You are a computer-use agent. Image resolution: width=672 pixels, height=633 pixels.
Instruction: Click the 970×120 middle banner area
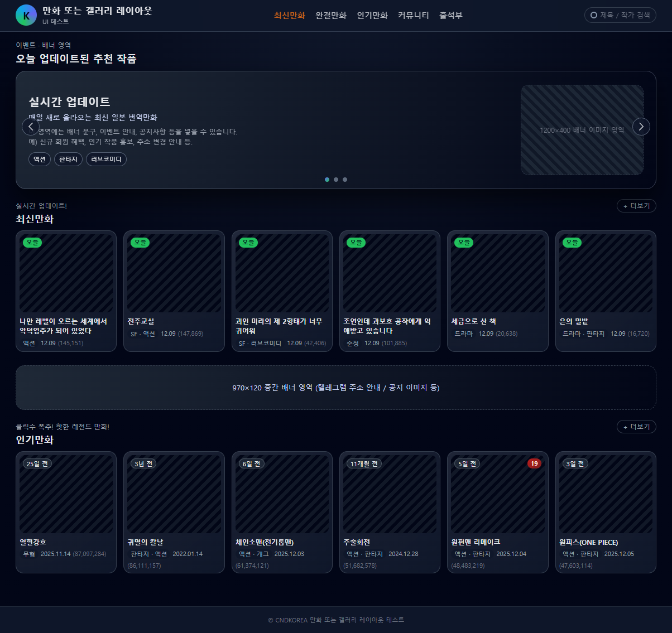point(336,388)
